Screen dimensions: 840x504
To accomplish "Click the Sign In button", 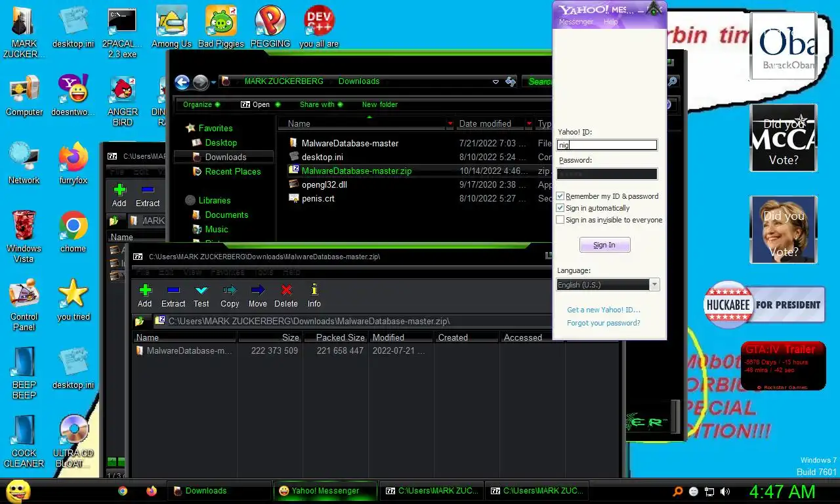I will point(604,245).
